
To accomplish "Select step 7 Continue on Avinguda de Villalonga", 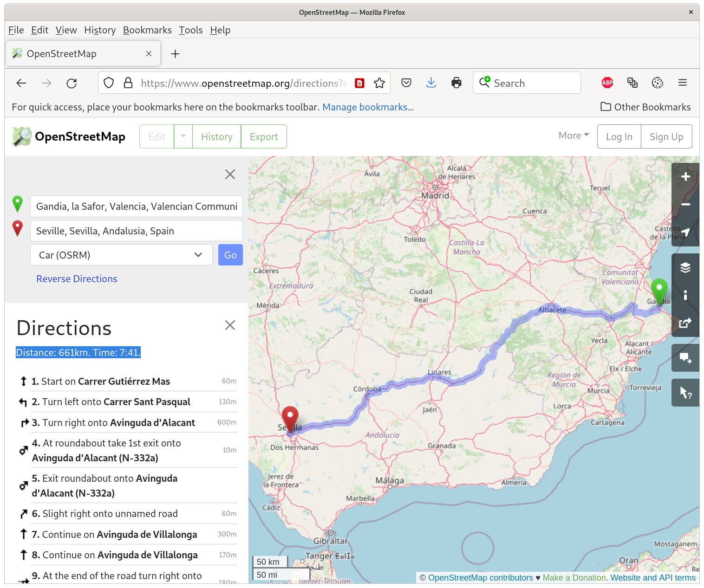I will pyautogui.click(x=127, y=534).
